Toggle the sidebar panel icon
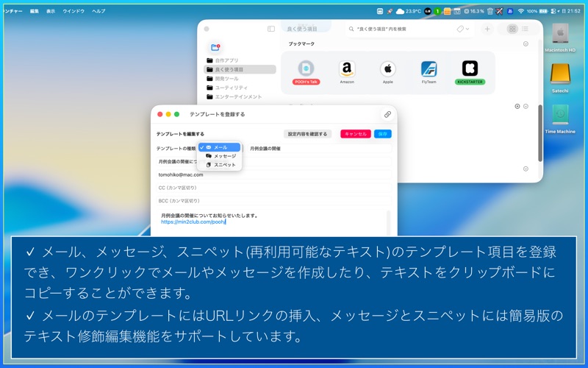 271,29
